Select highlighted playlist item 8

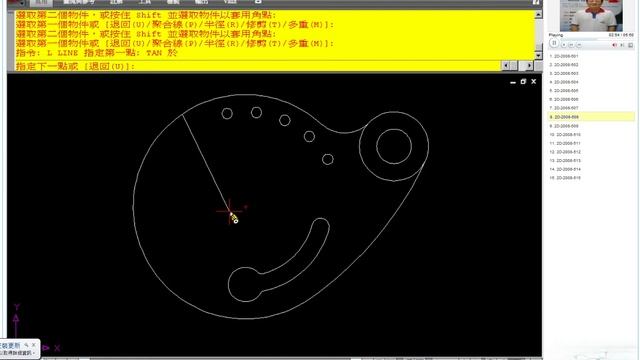coord(591,117)
